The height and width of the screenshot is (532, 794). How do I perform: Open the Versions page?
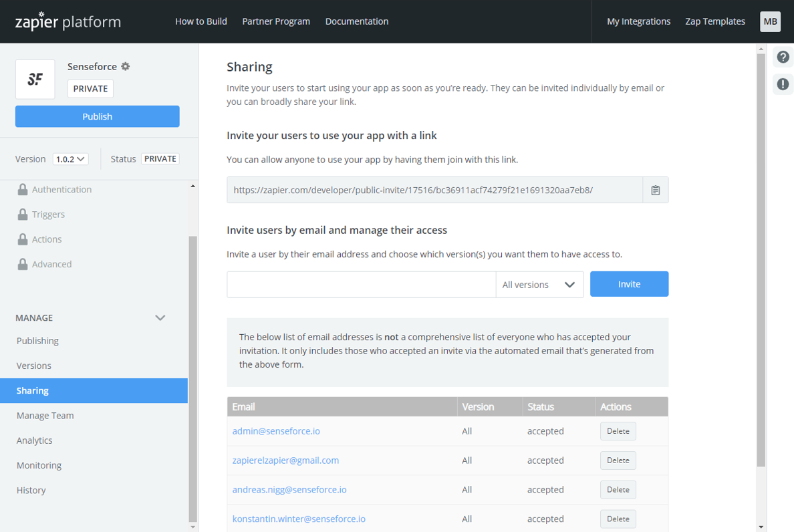click(x=34, y=366)
